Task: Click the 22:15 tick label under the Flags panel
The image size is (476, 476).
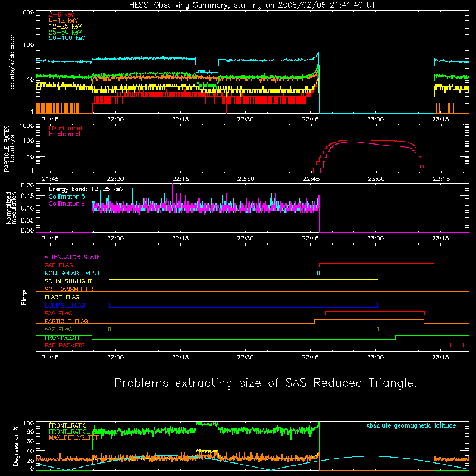Action: point(180,358)
